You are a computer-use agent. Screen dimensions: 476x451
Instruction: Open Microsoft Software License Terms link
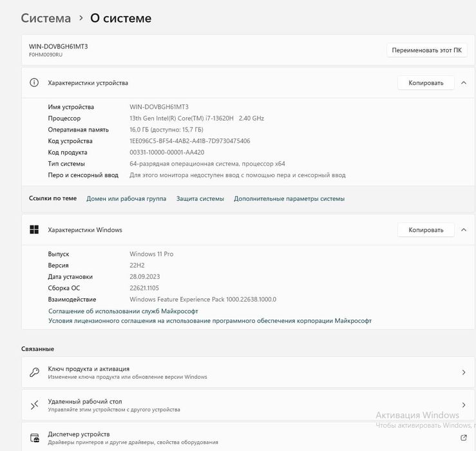click(210, 320)
